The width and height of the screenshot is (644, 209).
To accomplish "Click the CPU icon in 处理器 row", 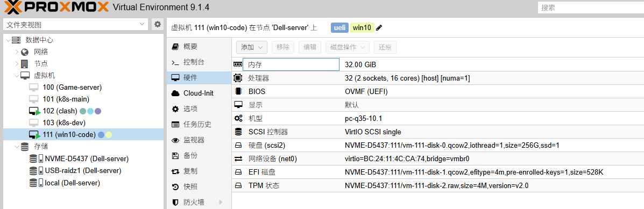I will (x=238, y=78).
